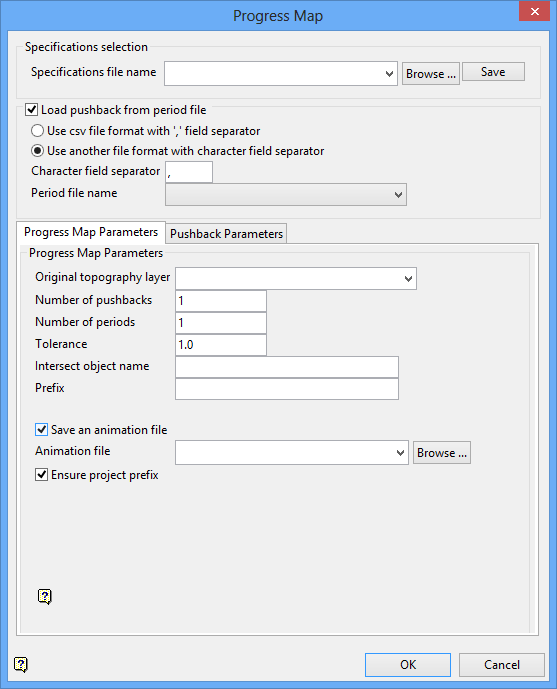Close the Progress Map dialog window
This screenshot has width=557, height=689.
(534, 11)
